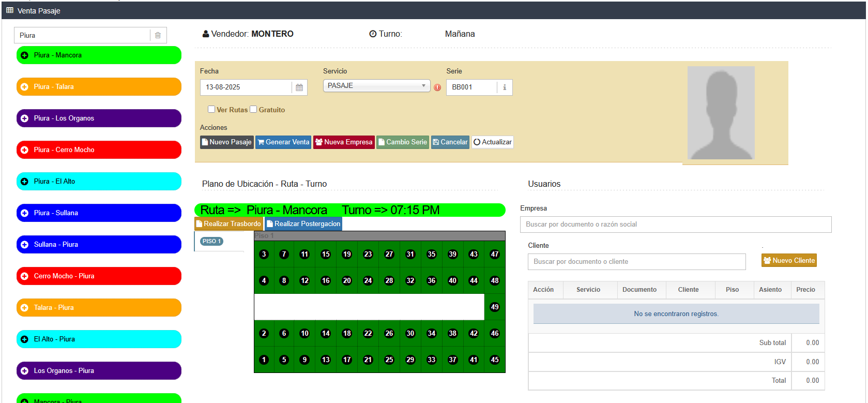
Task: Click the Fecha date input field
Action: pos(246,87)
